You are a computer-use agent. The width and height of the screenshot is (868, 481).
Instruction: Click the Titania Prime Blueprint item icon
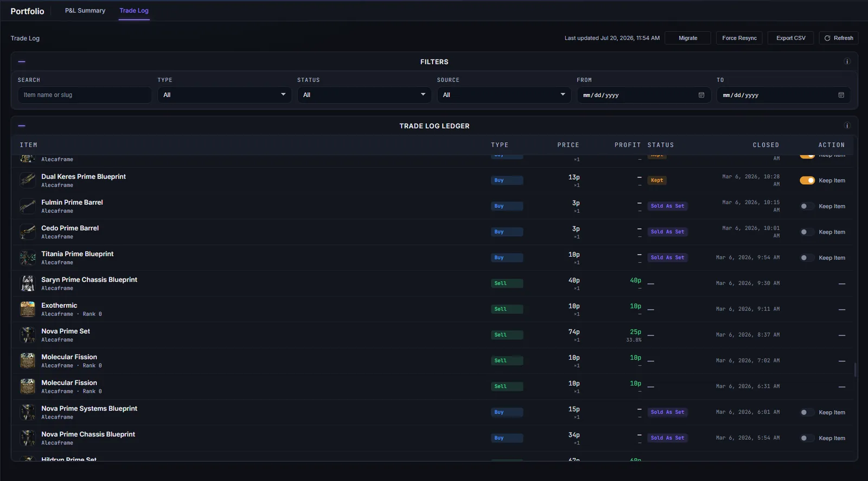28,257
